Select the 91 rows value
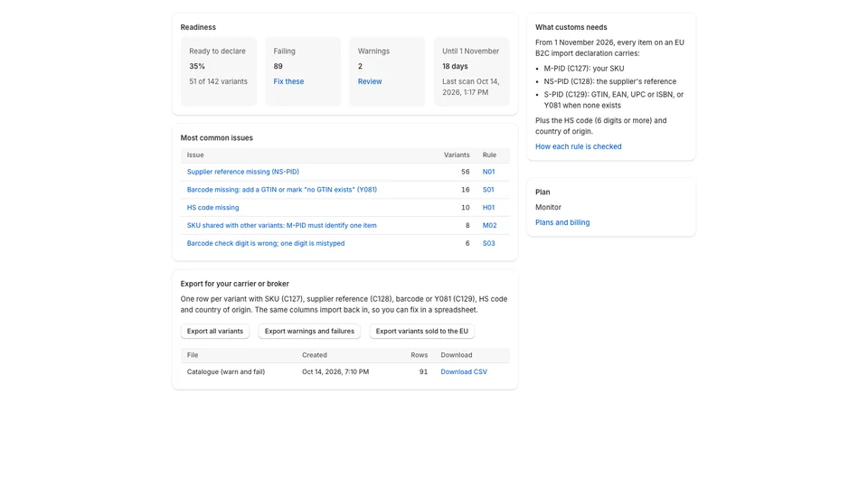The height and width of the screenshot is (488, 868). tap(423, 371)
